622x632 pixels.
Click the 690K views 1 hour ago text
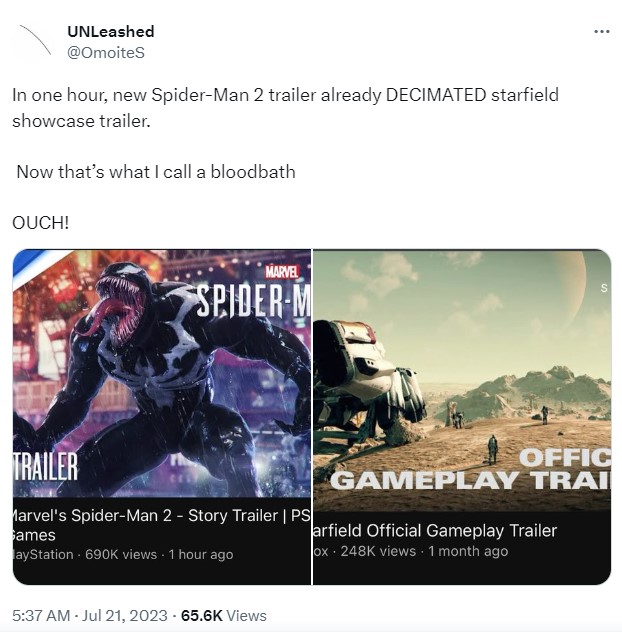(x=159, y=554)
